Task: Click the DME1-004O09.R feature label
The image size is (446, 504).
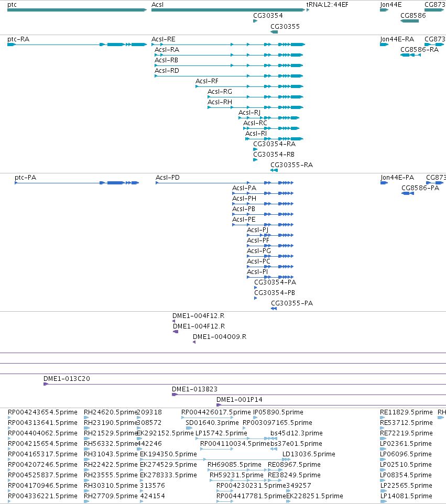Action: pyautogui.click(x=220, y=337)
